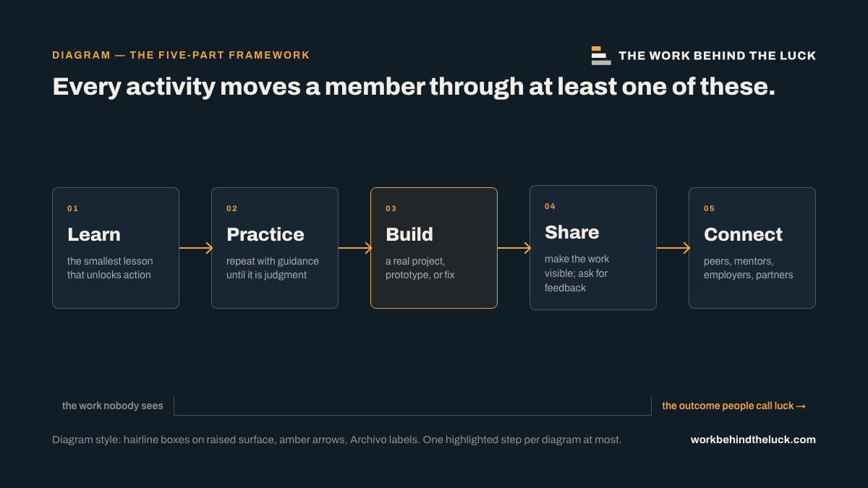The image size is (868, 488).
Task: Click 'the outcome people call luck' label
Action: [x=733, y=406]
